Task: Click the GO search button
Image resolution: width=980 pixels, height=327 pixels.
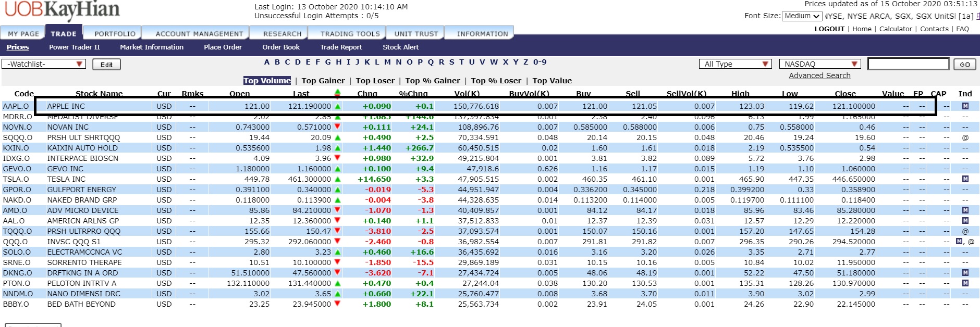Action: click(965, 65)
